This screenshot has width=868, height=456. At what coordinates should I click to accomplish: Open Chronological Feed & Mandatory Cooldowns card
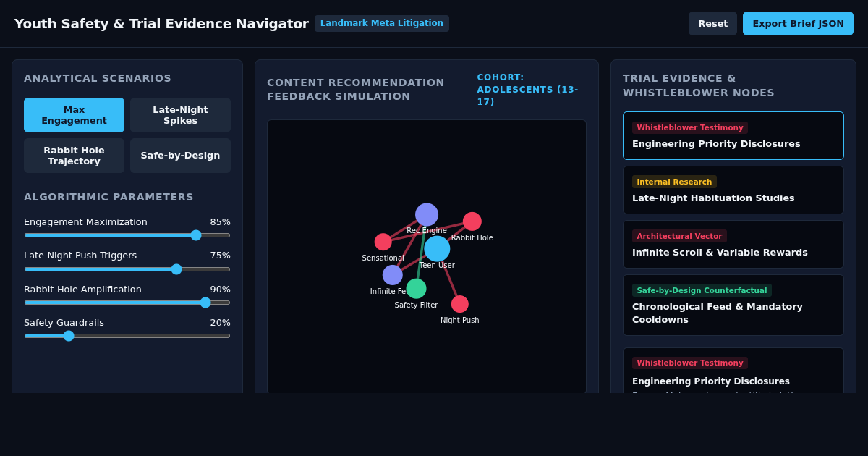coord(733,305)
